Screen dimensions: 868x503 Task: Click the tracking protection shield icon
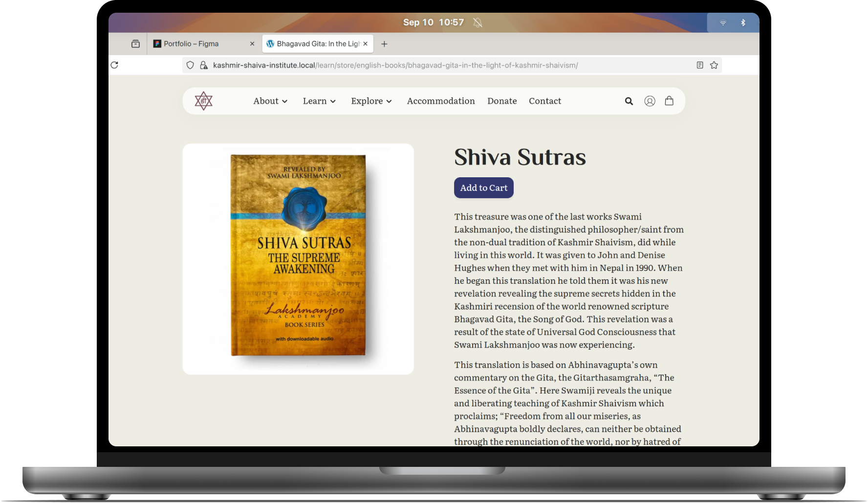click(x=190, y=65)
